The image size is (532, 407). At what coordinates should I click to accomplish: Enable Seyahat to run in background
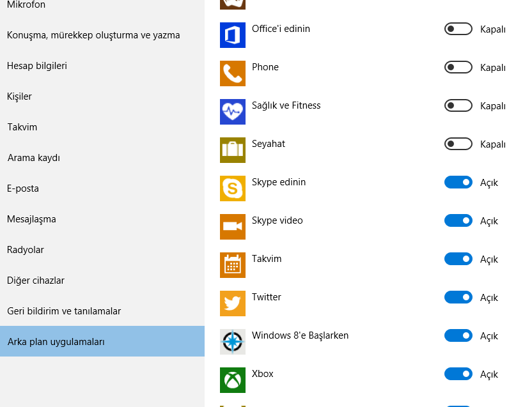[458, 144]
